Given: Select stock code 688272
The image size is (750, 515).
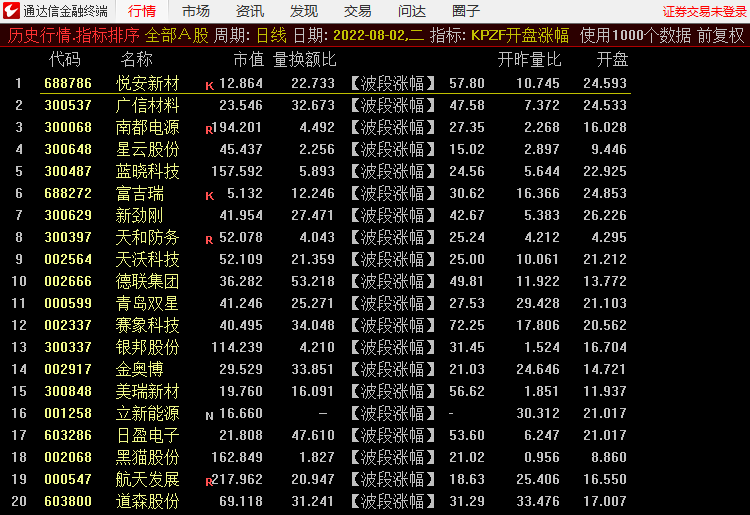Looking at the screenshot, I should coord(68,193).
